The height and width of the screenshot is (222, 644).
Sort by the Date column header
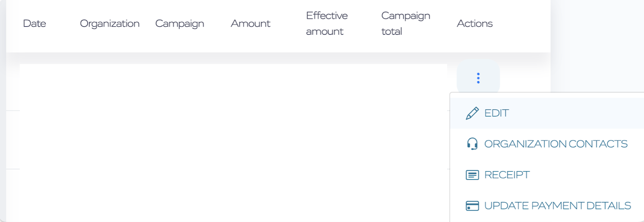pos(35,24)
